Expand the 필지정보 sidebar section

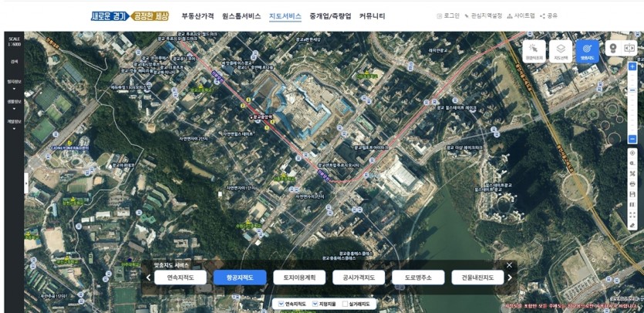(14, 83)
